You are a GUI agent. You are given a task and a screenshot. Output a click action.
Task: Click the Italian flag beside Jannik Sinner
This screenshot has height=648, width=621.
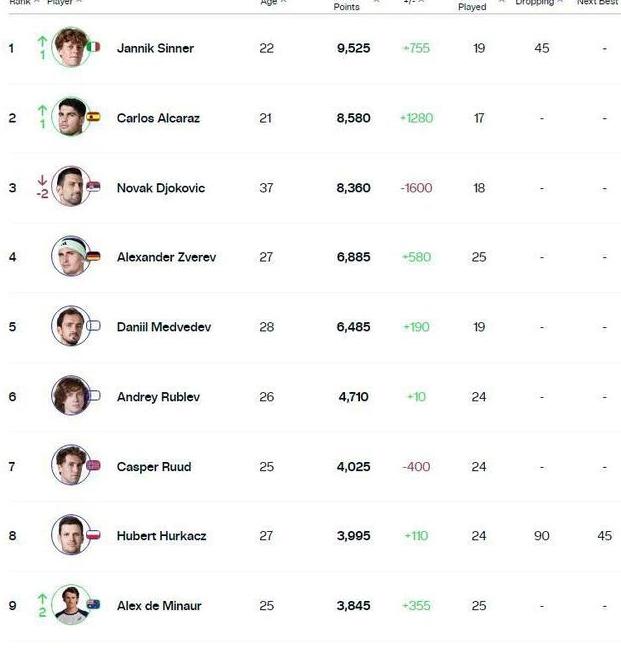[x=94, y=47]
